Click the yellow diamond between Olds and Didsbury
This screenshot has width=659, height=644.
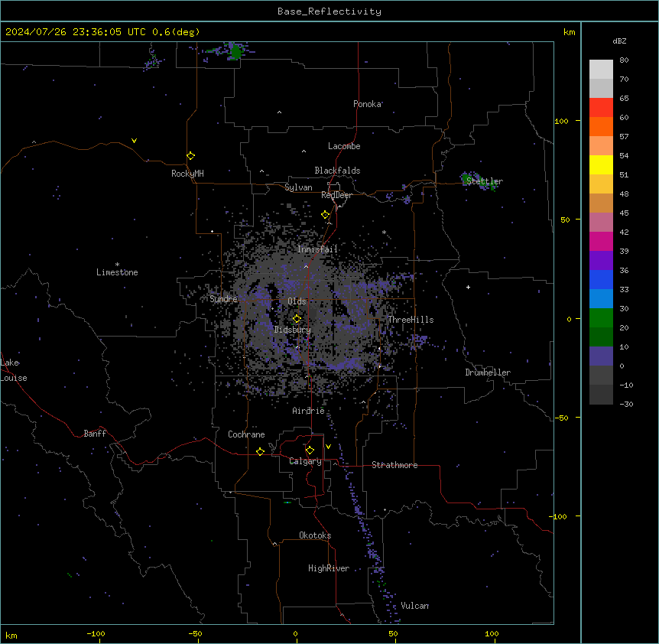[297, 319]
